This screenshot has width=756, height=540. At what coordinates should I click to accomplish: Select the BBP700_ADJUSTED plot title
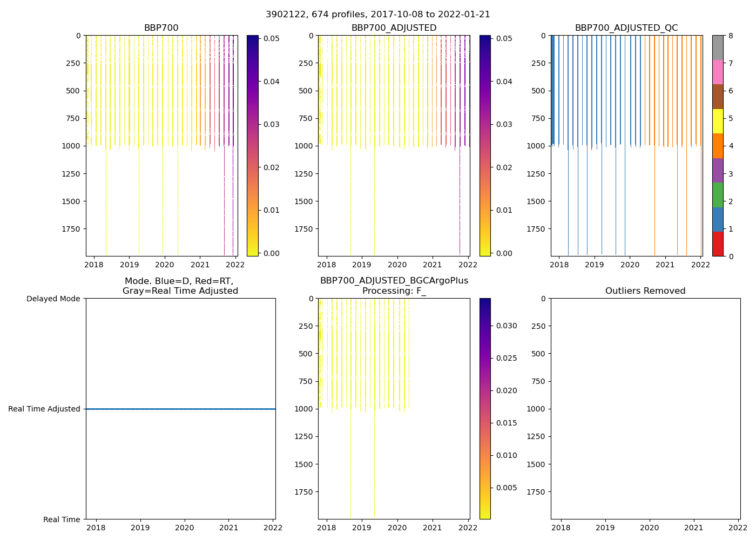pos(394,28)
